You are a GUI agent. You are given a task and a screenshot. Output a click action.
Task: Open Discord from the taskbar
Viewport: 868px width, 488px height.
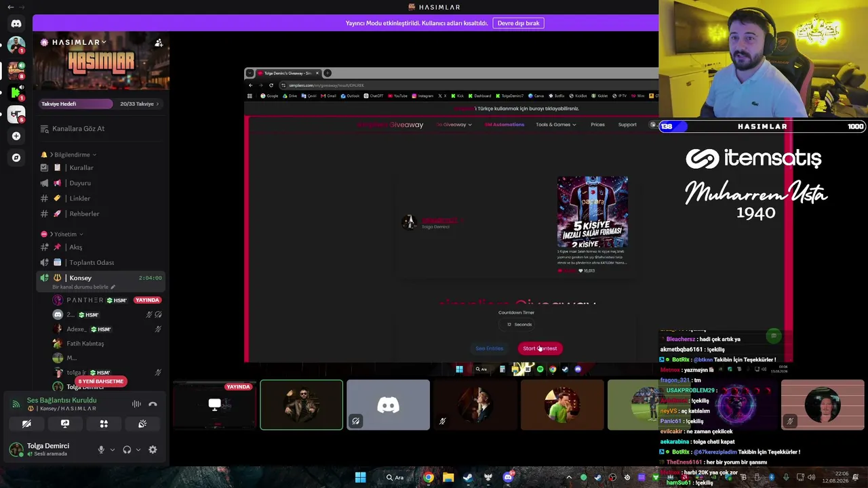(508, 477)
